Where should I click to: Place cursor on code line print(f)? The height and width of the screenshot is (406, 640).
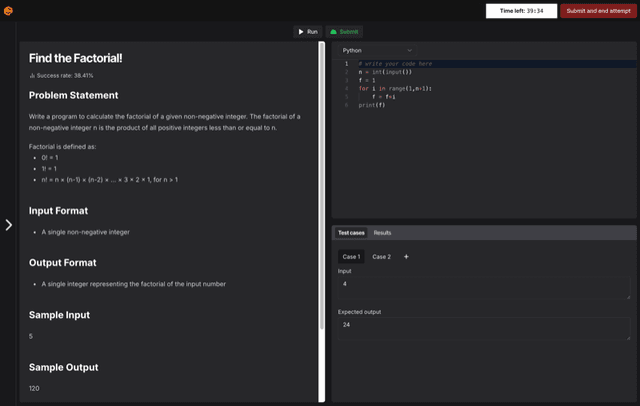(371, 105)
